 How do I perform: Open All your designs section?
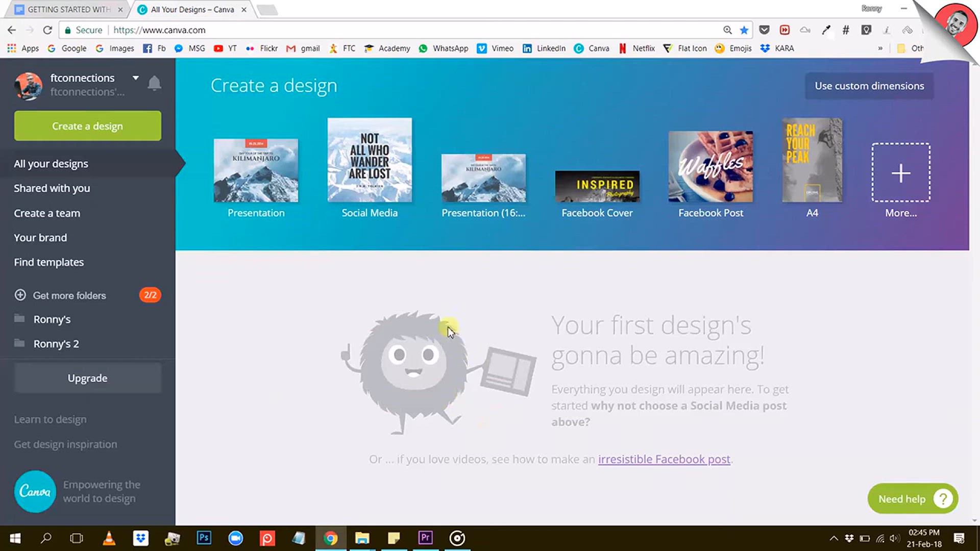click(x=51, y=164)
